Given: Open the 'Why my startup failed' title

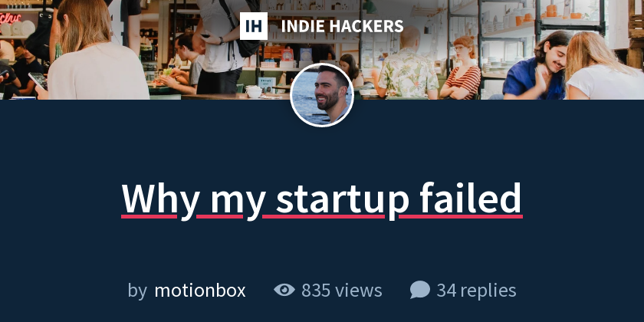Looking at the screenshot, I should click(321, 199).
